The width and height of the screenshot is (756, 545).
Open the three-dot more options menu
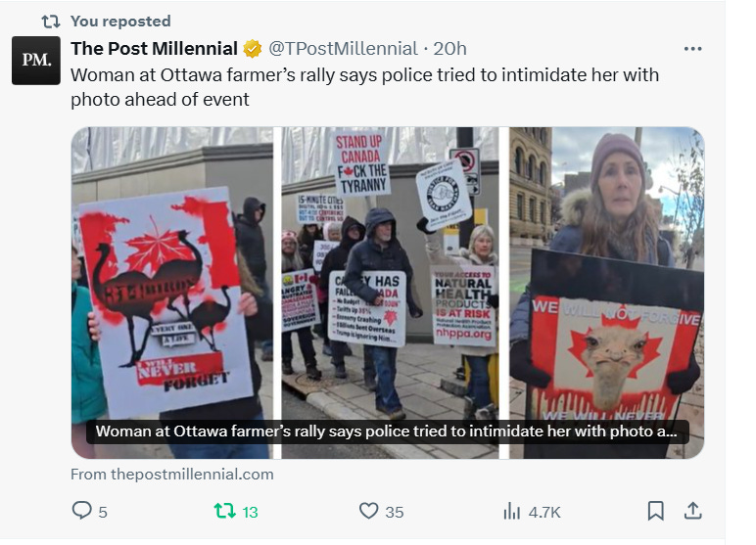693,49
